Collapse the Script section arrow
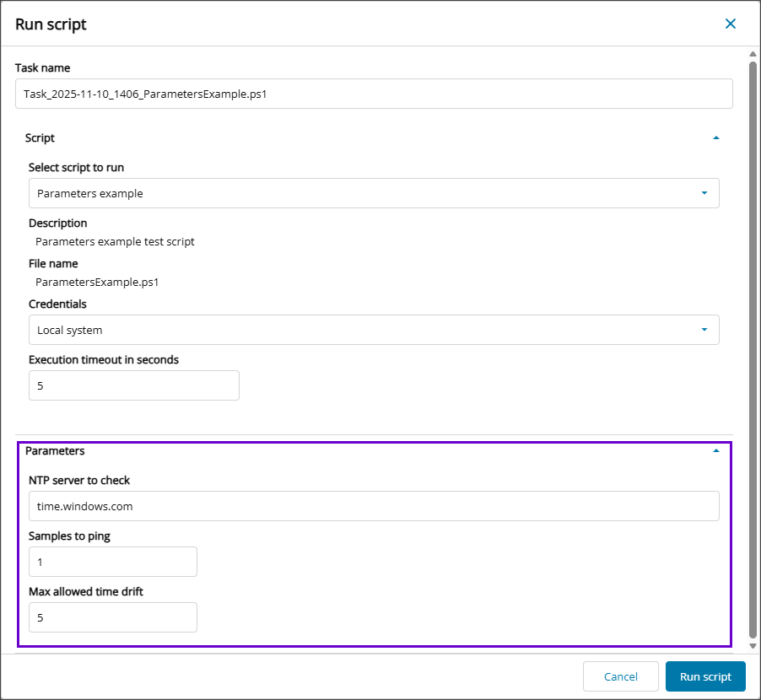The width and height of the screenshot is (761, 700). tap(716, 137)
